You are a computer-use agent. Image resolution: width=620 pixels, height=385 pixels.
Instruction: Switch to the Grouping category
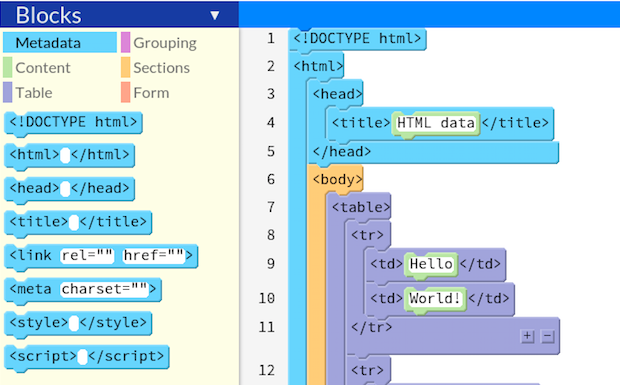click(164, 43)
